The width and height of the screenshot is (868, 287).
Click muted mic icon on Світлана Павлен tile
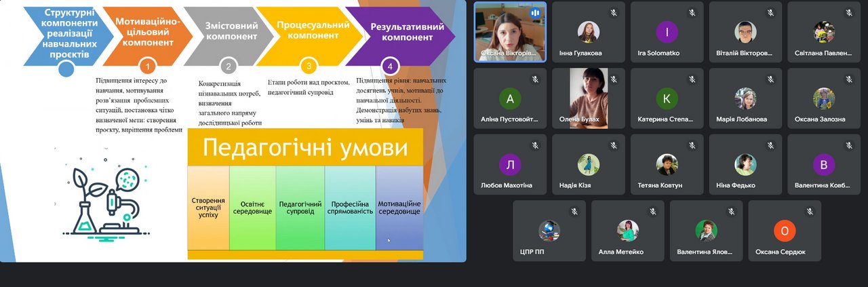click(849, 13)
